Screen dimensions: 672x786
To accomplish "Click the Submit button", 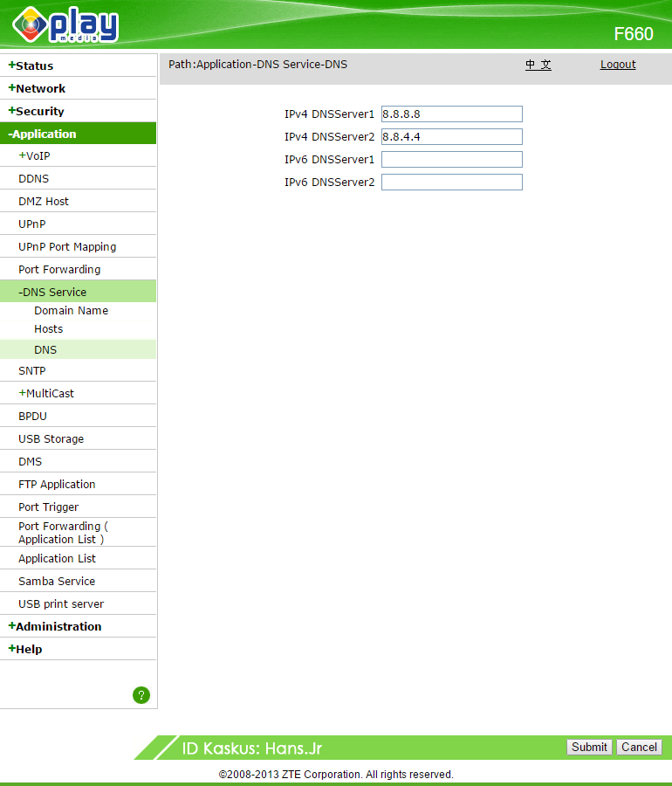I will (589, 747).
